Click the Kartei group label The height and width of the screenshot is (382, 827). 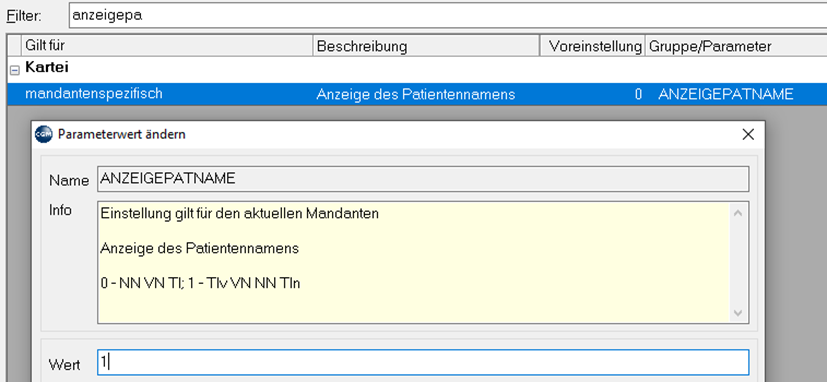47,68
